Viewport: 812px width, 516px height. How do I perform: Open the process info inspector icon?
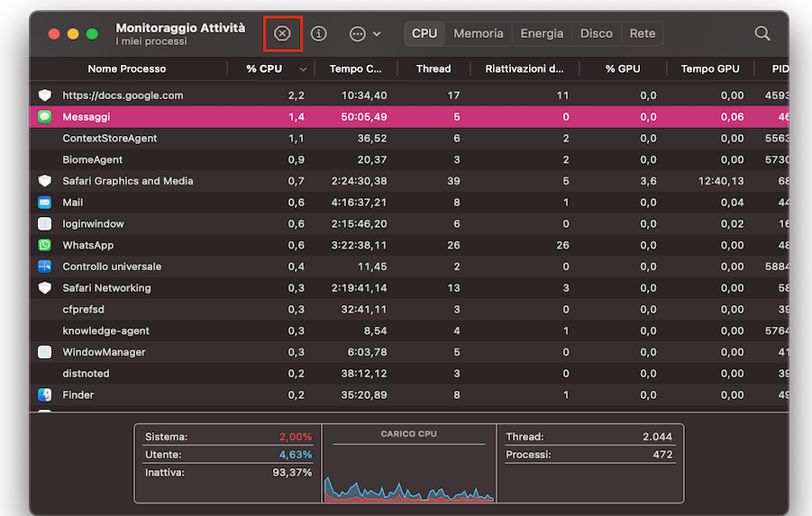click(319, 33)
